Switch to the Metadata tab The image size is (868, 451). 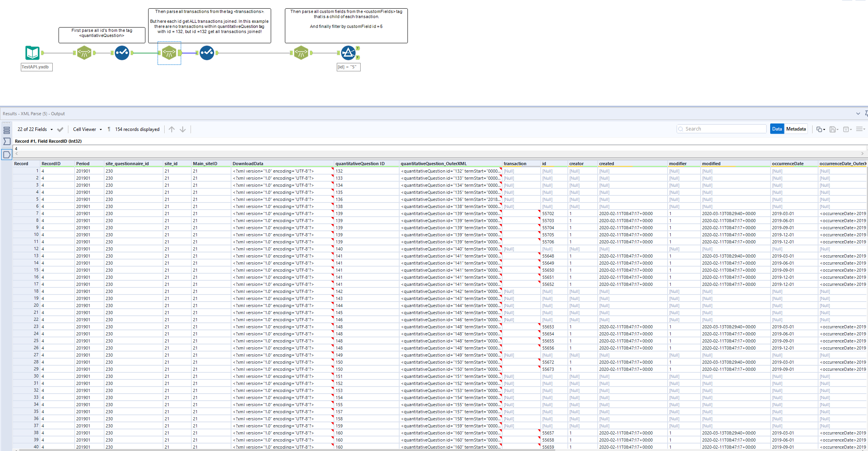pyautogui.click(x=796, y=129)
